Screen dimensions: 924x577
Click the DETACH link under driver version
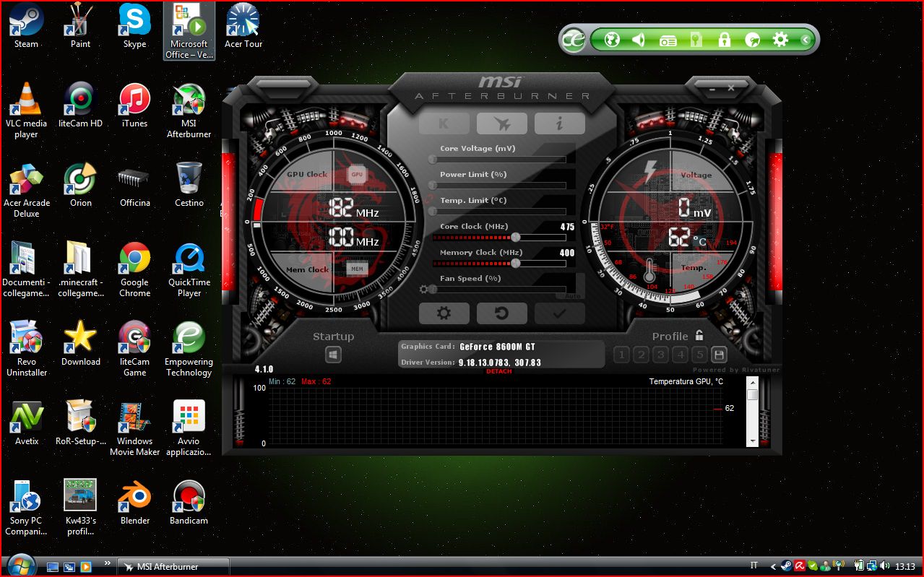point(498,371)
